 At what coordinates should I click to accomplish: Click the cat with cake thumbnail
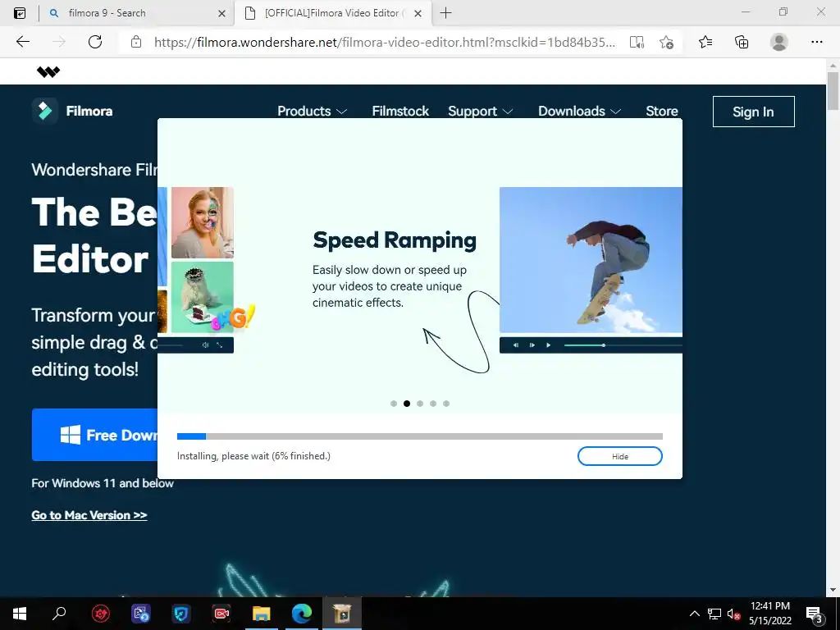203,297
